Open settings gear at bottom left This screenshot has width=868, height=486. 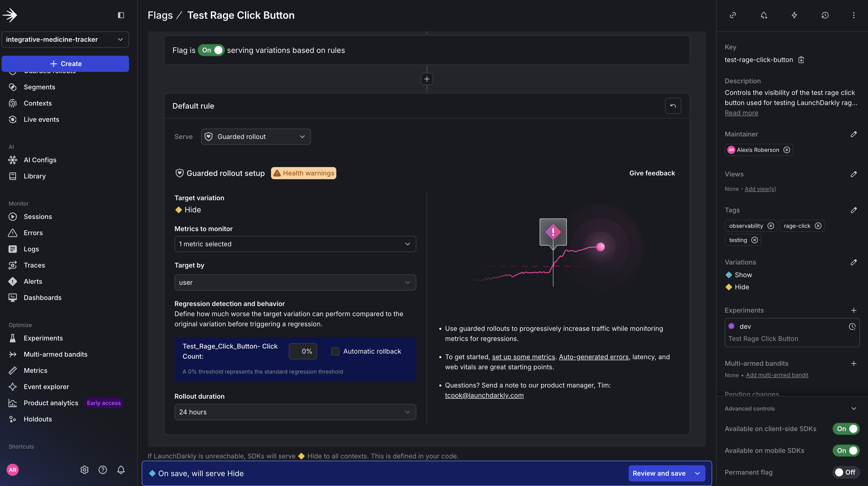pos(84,470)
